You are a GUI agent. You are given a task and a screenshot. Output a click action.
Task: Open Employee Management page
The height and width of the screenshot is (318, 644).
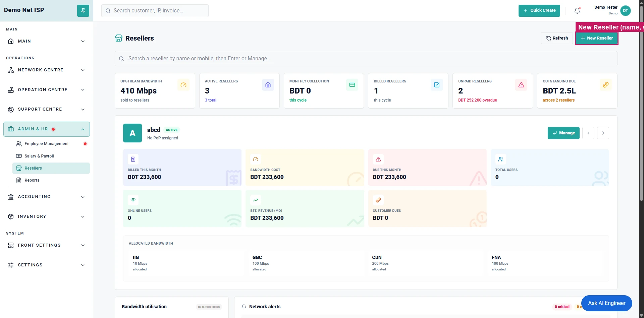pos(51,144)
